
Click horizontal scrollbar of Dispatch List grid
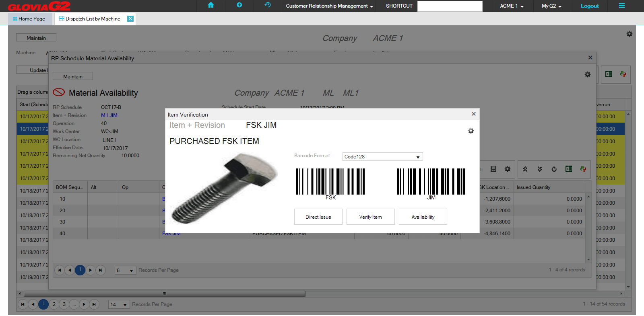[164, 294]
